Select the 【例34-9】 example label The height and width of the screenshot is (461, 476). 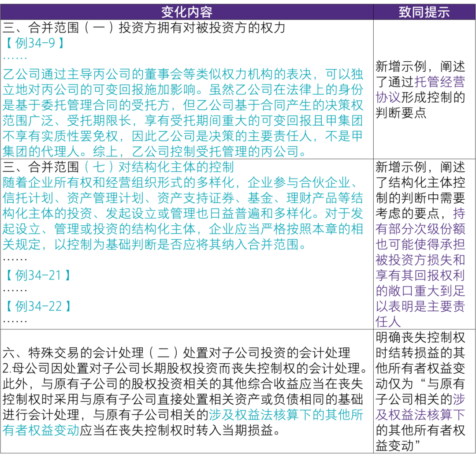tap(34, 44)
